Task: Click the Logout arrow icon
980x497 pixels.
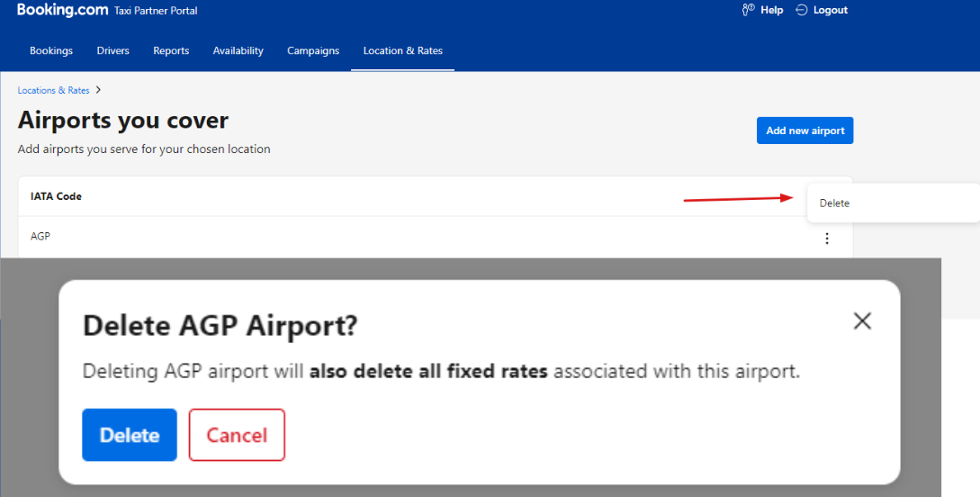Action: click(x=801, y=10)
